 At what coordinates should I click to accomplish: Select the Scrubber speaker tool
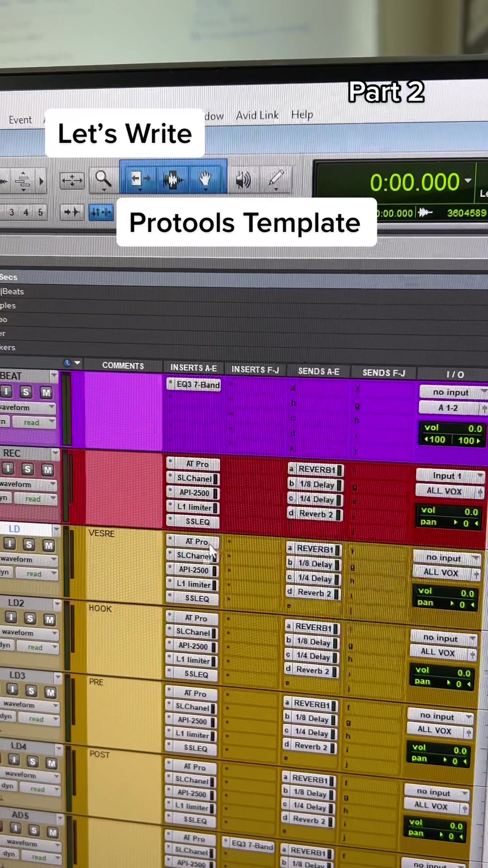[243, 180]
